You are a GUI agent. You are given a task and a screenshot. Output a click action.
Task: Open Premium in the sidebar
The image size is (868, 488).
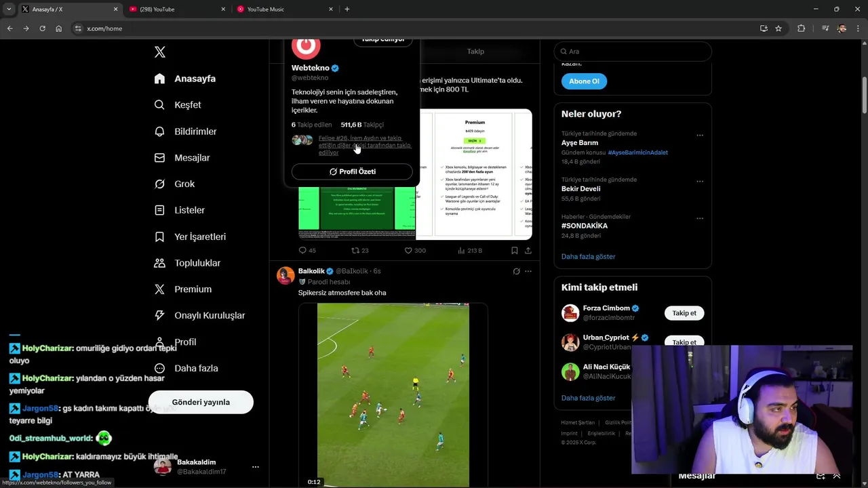183,289
